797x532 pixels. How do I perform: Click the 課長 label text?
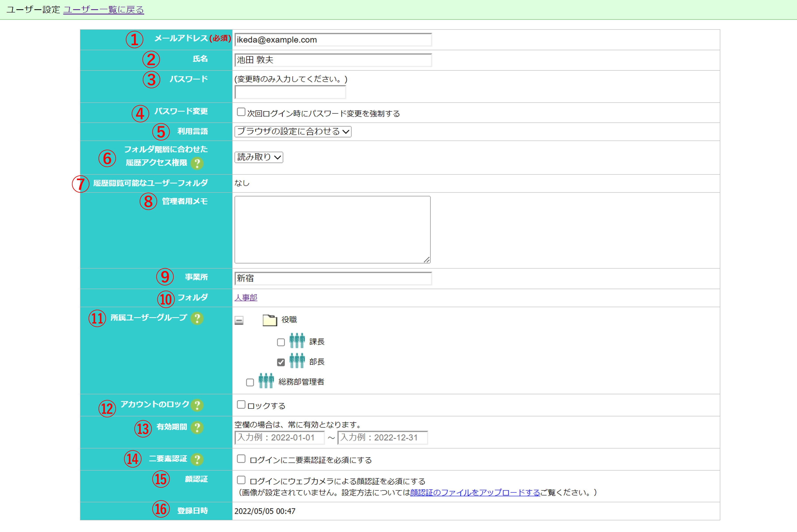coord(317,342)
